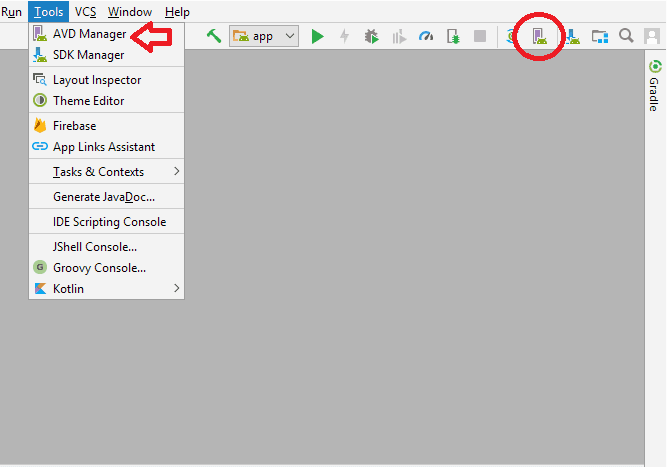Viewport: 667px width, 467px height.
Task: Open Project Structure toolbar icon
Action: [600, 37]
